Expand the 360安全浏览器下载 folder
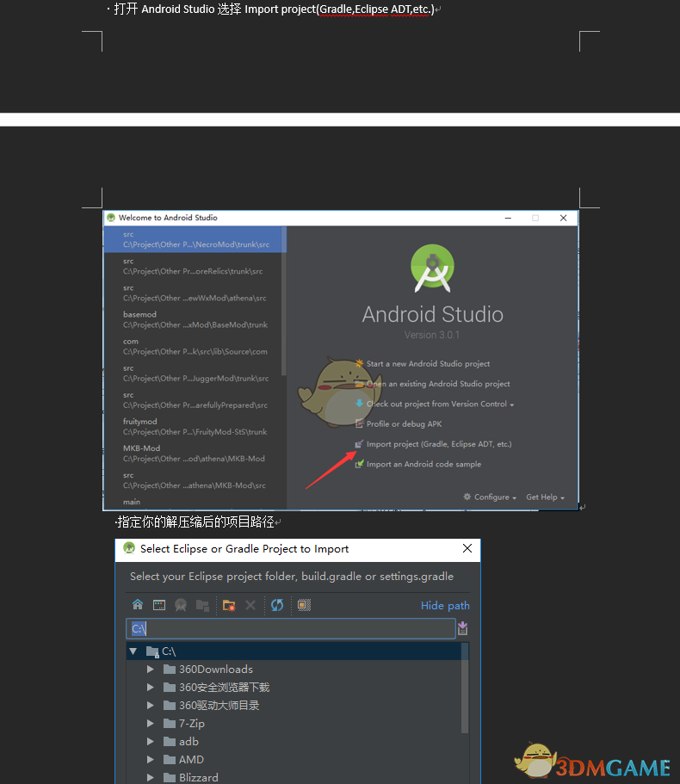The image size is (680, 784). click(x=150, y=687)
